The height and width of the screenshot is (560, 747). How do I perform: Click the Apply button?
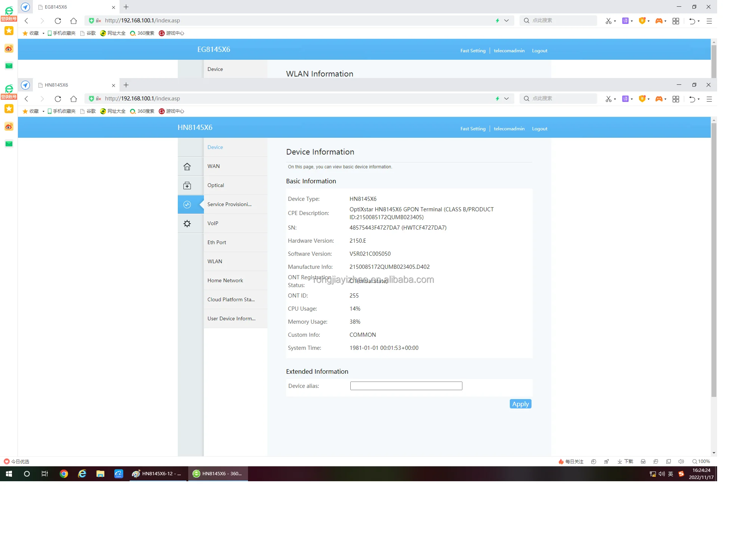tap(520, 404)
